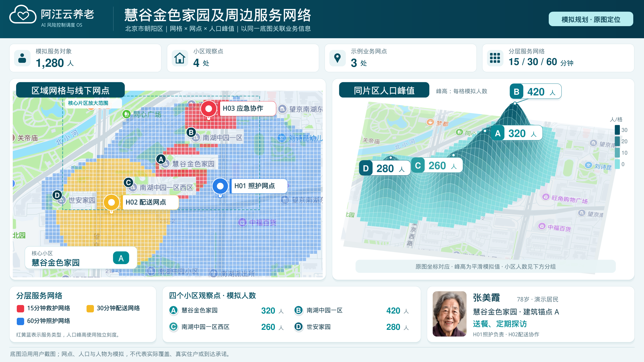Viewport: 644px width, 362px height.
Task: Click the A 320 人 peak label
Action: pyautogui.click(x=517, y=133)
